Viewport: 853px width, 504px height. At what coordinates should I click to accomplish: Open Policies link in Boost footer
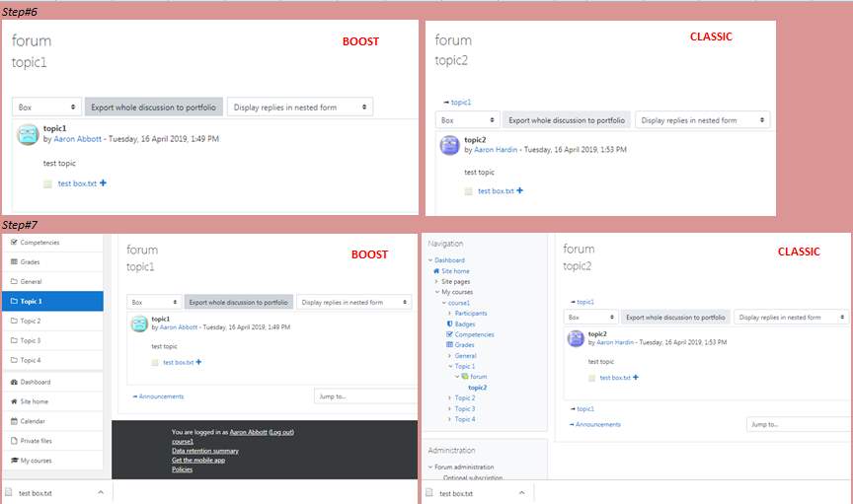[183, 469]
